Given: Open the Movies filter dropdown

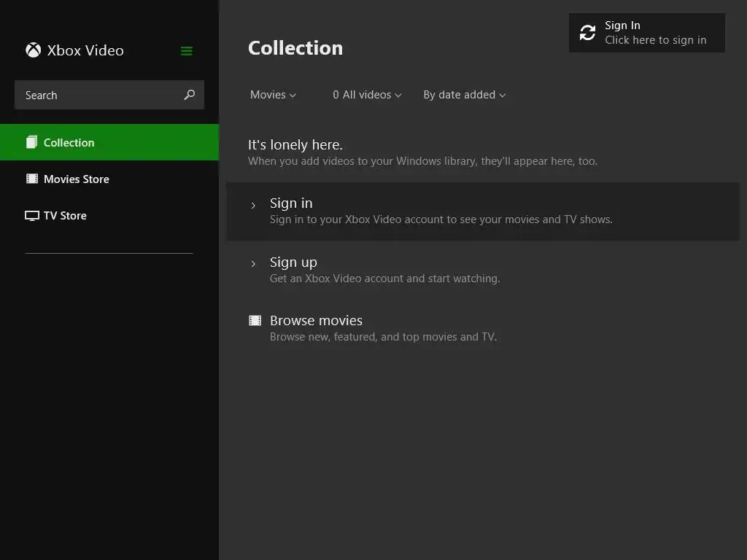Looking at the screenshot, I should (273, 95).
